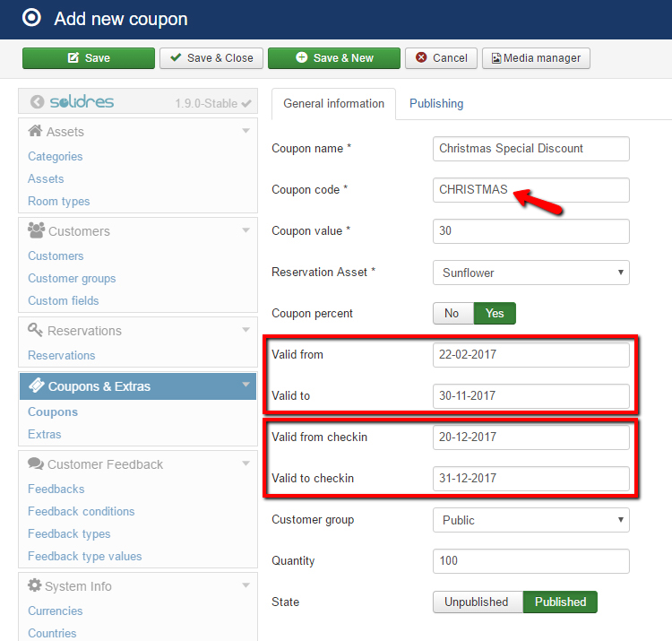Switch to the Publishing tab
Viewport: 672px width, 641px height.
click(x=436, y=104)
